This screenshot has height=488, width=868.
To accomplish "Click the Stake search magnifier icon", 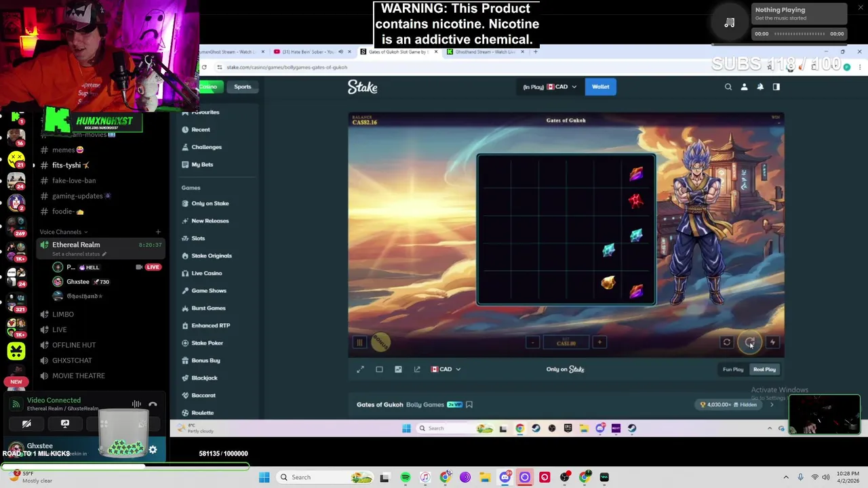I will click(728, 87).
